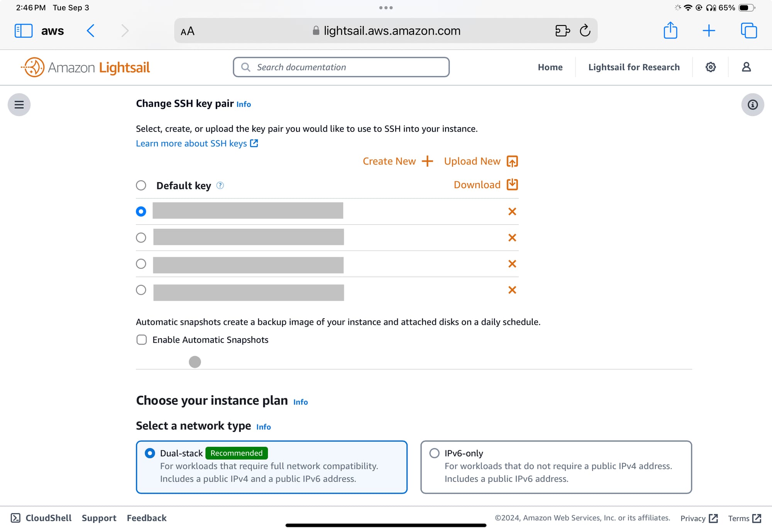Open the Safari sidebar panel

23,31
